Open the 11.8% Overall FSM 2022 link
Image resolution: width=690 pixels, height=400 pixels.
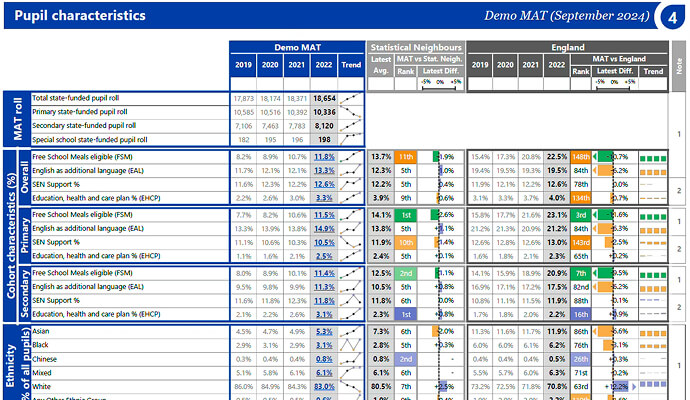tap(323, 157)
